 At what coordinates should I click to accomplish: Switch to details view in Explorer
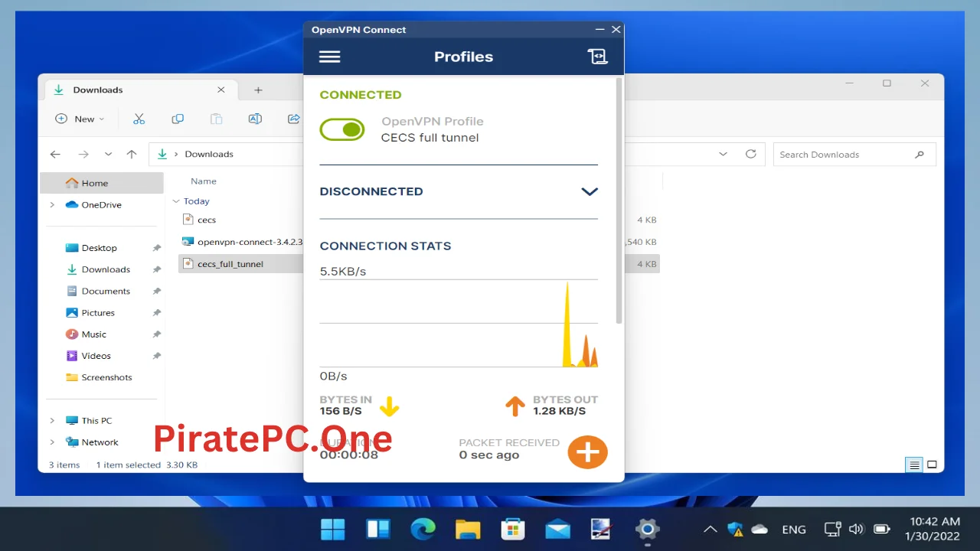913,465
